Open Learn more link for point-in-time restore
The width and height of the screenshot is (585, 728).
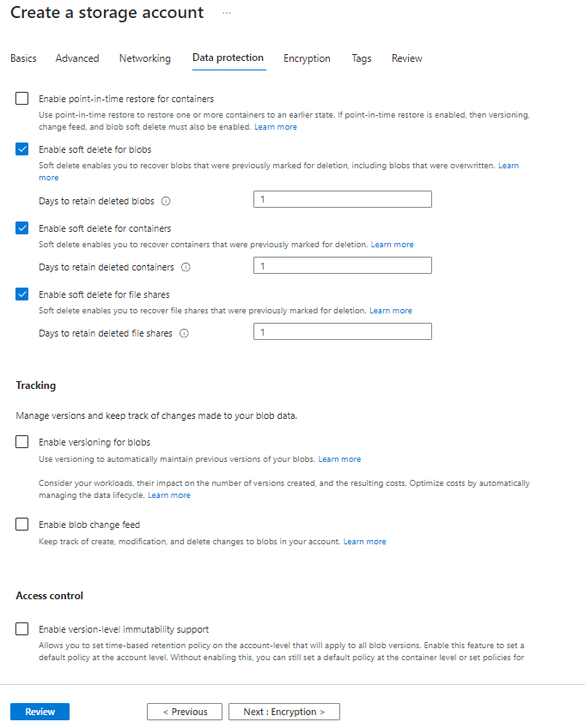[x=276, y=127]
